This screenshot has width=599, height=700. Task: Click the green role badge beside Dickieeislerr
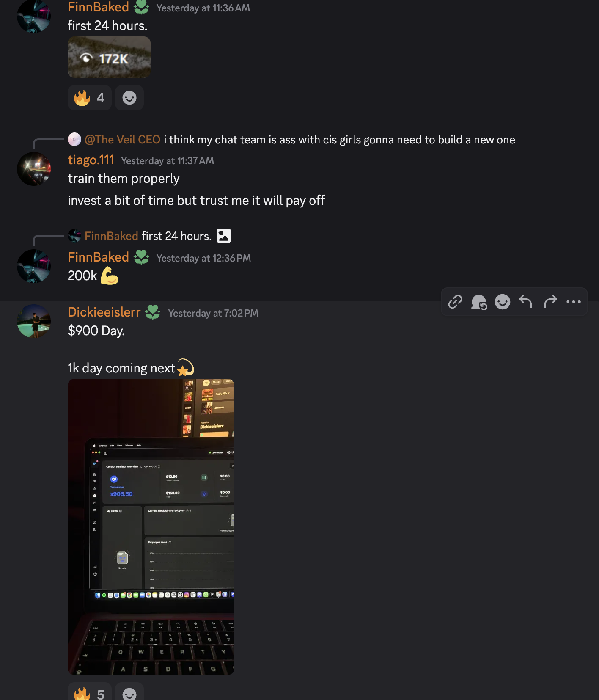(x=153, y=312)
